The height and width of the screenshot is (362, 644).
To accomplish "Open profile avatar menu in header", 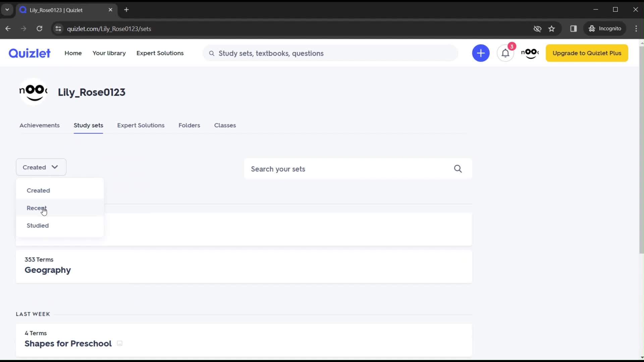I will coord(530,53).
